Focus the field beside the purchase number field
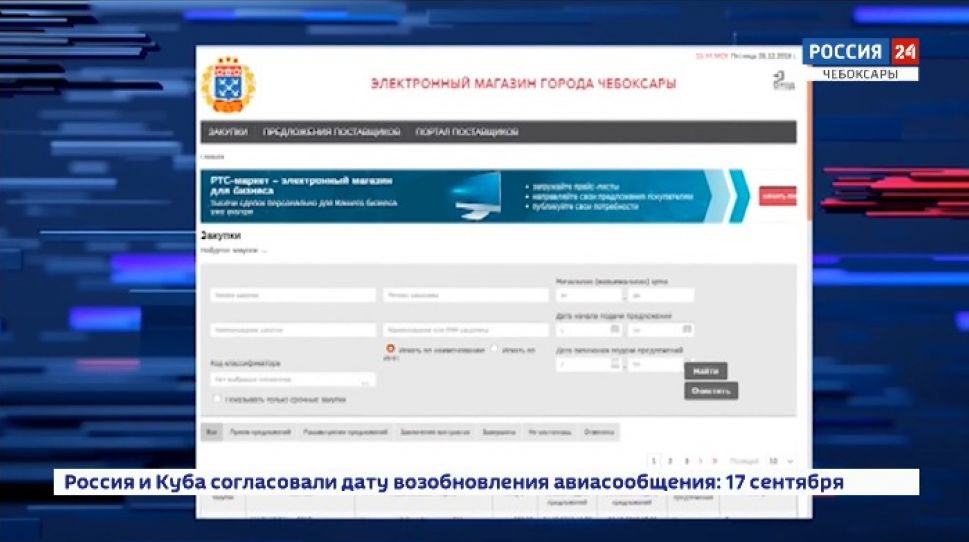This screenshot has height=542, width=969. (465, 295)
